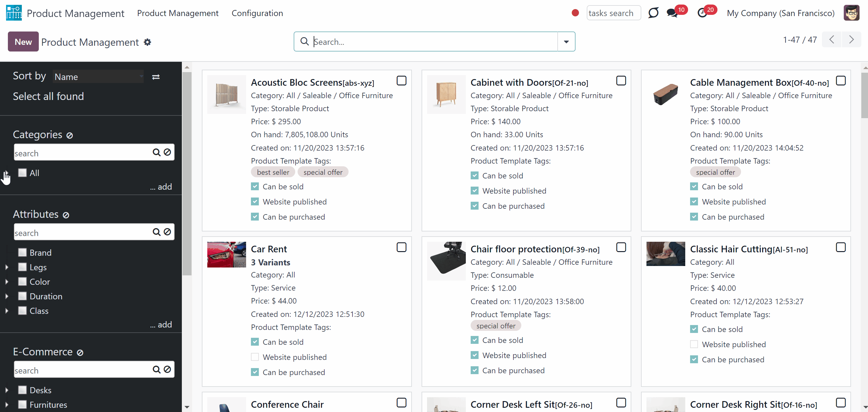The width and height of the screenshot is (868, 412).
Task: Run the E-Commerce search magnifier
Action: click(x=156, y=370)
